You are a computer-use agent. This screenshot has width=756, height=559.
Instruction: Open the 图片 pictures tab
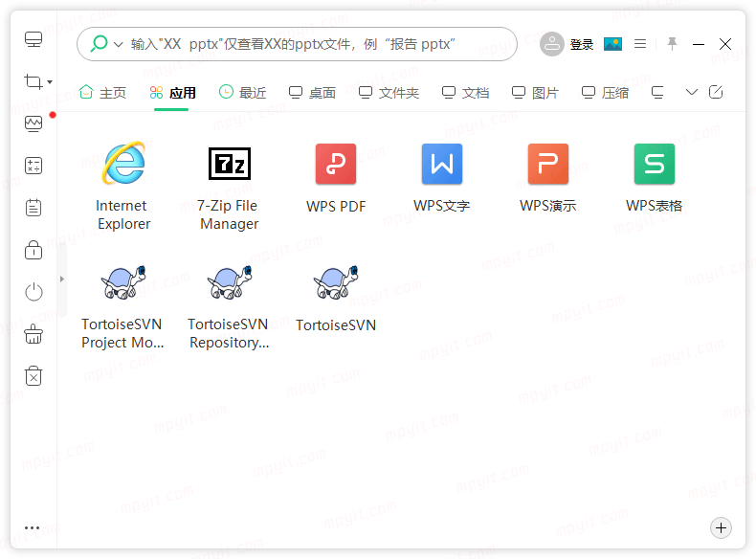pyautogui.click(x=535, y=92)
